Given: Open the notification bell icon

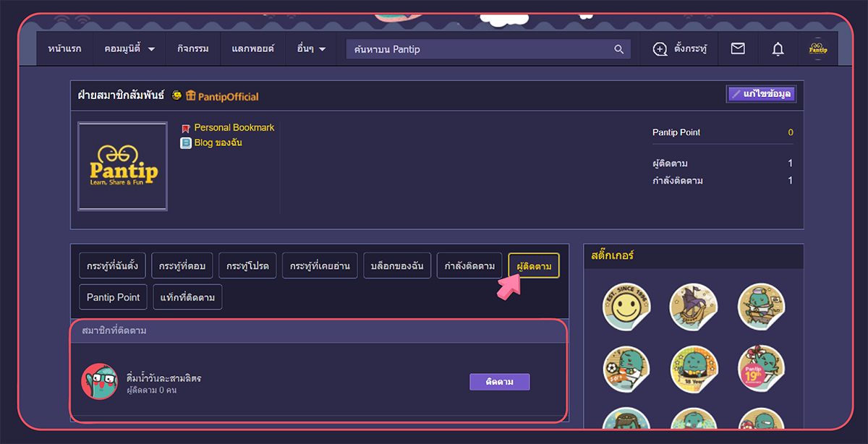Looking at the screenshot, I should 778,49.
